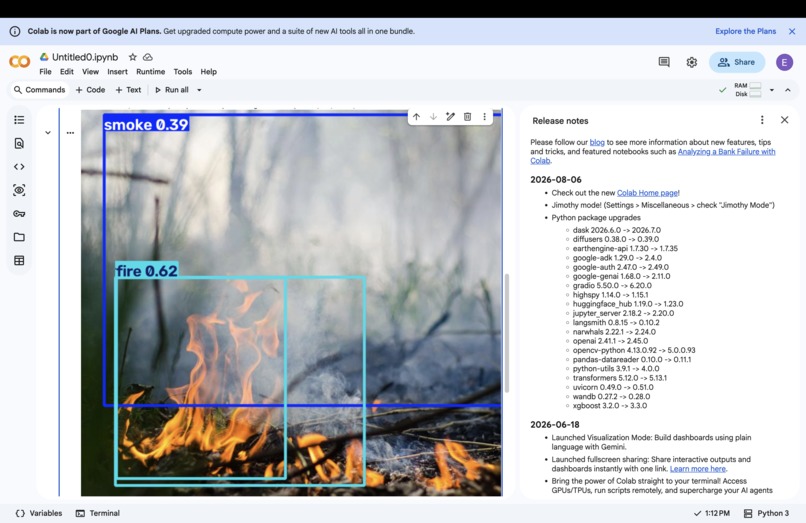806x523 pixels.
Task: Open cell more actions menu
Action: click(x=484, y=117)
